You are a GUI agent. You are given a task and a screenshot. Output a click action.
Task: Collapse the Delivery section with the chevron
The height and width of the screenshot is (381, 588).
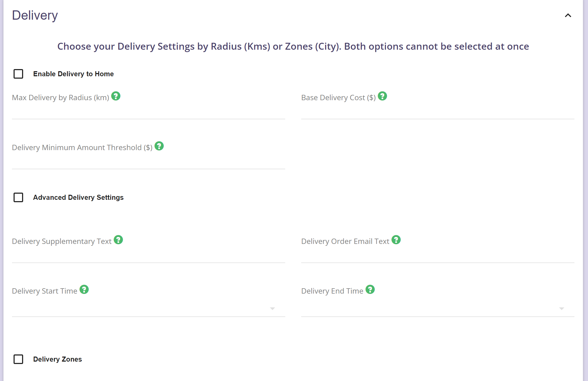point(568,15)
